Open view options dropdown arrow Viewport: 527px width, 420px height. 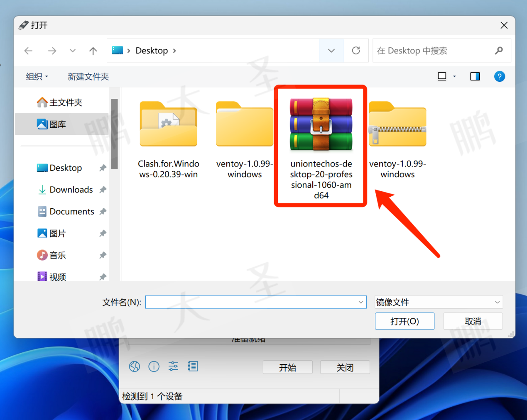point(454,76)
